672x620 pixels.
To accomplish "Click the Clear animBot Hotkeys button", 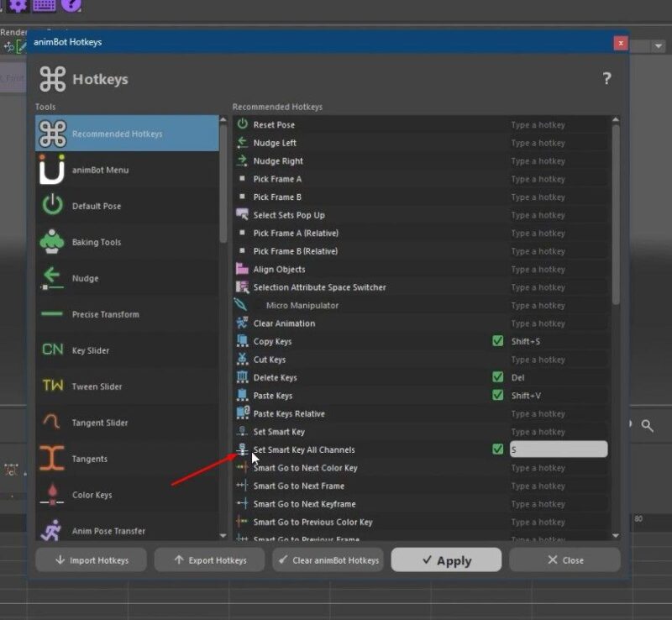I will coord(328,560).
